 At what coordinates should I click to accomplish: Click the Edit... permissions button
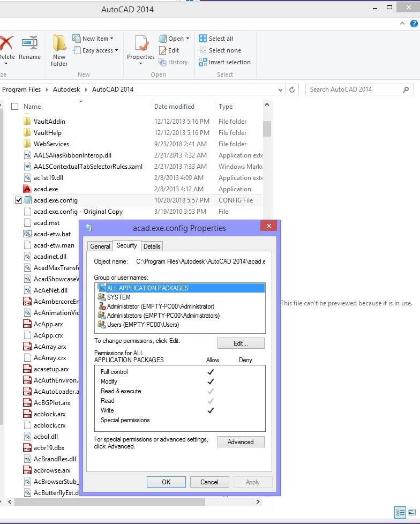(x=241, y=343)
